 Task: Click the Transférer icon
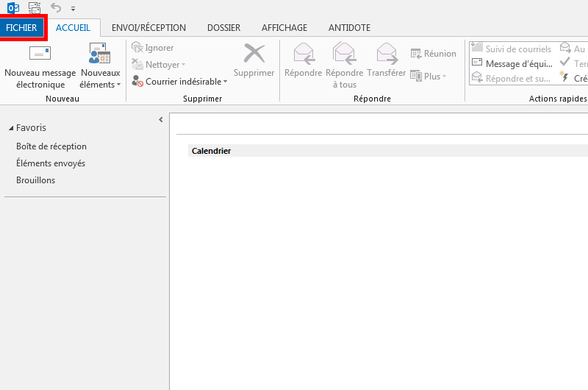387,54
